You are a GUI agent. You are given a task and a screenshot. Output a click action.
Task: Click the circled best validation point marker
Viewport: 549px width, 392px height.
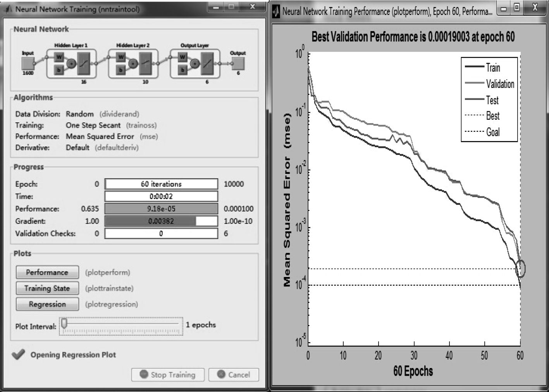(x=521, y=268)
